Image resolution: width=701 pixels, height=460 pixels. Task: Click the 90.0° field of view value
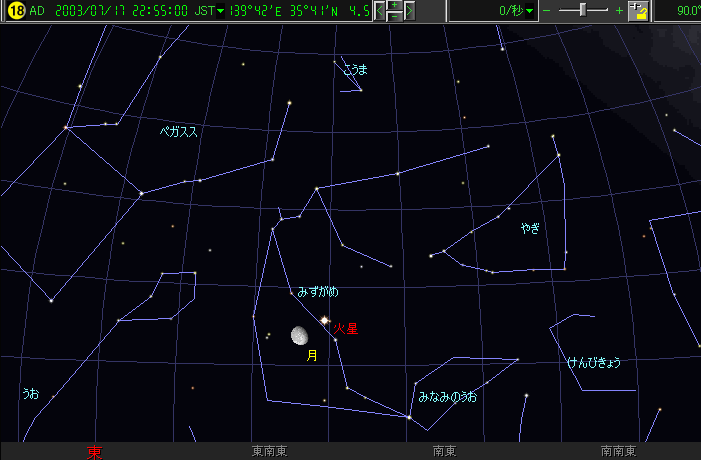(x=688, y=11)
